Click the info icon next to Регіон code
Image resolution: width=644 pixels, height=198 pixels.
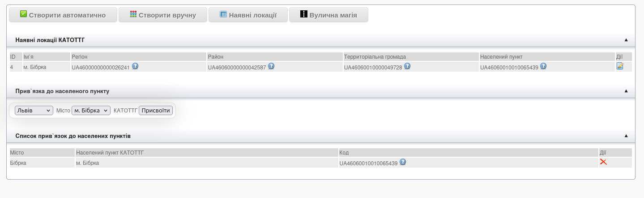pos(135,66)
